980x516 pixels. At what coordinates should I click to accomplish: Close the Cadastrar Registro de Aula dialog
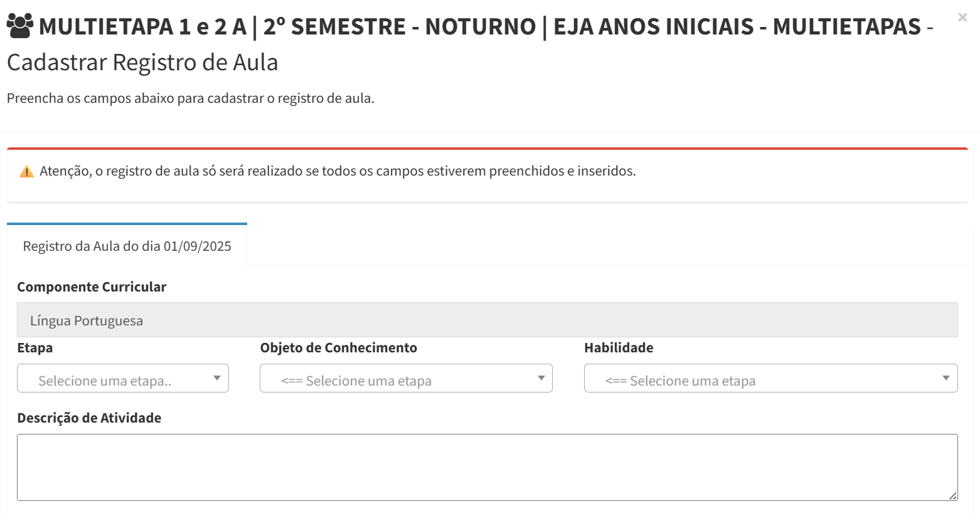pyautogui.click(x=962, y=18)
